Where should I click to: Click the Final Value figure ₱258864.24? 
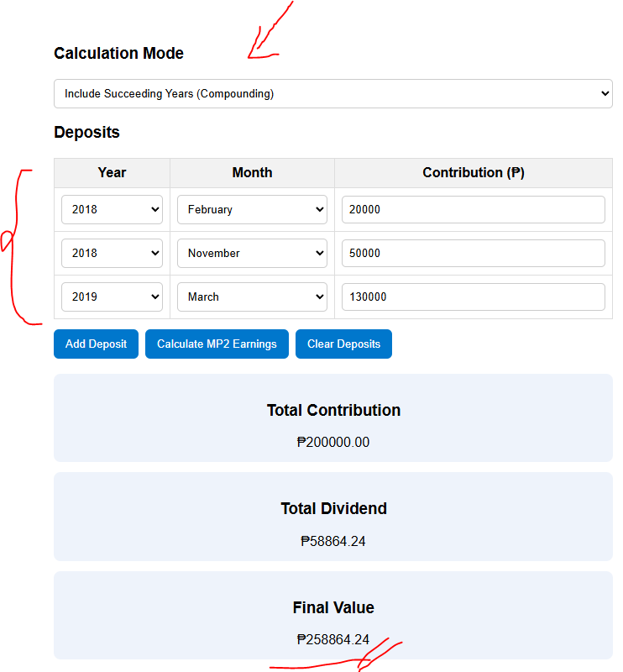point(333,639)
